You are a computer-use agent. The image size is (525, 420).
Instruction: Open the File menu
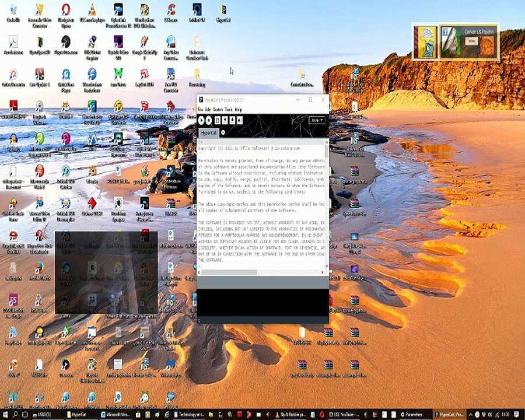pos(200,110)
